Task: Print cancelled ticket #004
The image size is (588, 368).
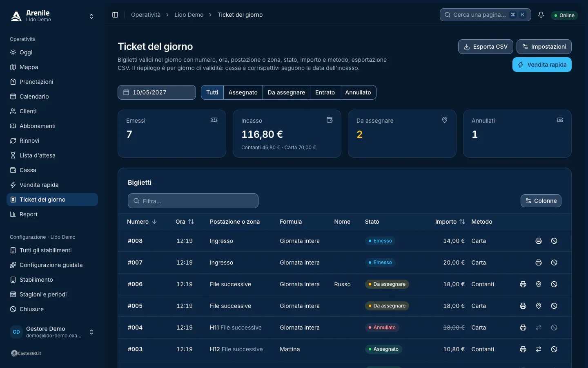Action: 523,328
